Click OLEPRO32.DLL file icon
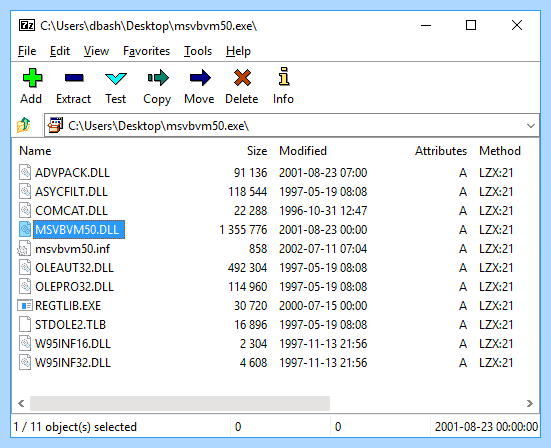 [x=25, y=286]
